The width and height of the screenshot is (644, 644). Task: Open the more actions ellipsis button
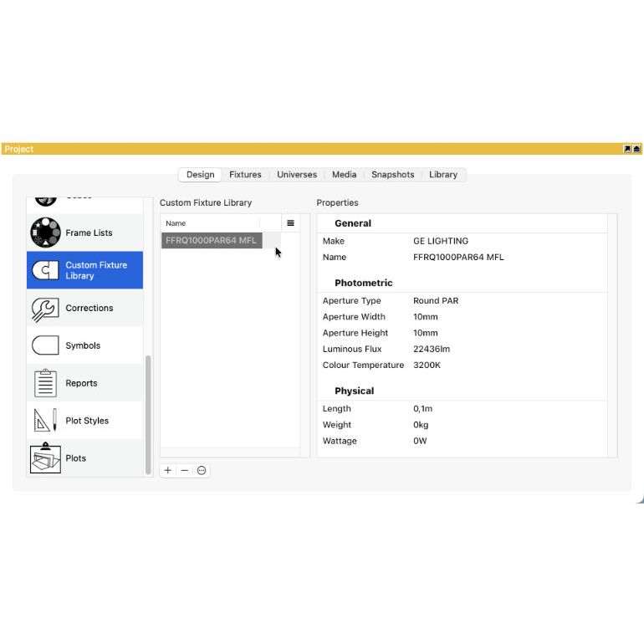coord(202,471)
